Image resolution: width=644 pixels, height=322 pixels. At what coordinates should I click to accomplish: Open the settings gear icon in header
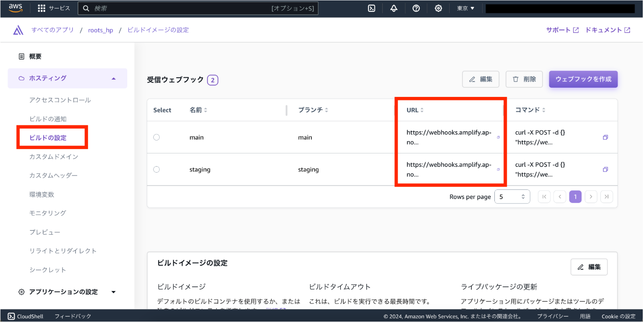tap(438, 8)
